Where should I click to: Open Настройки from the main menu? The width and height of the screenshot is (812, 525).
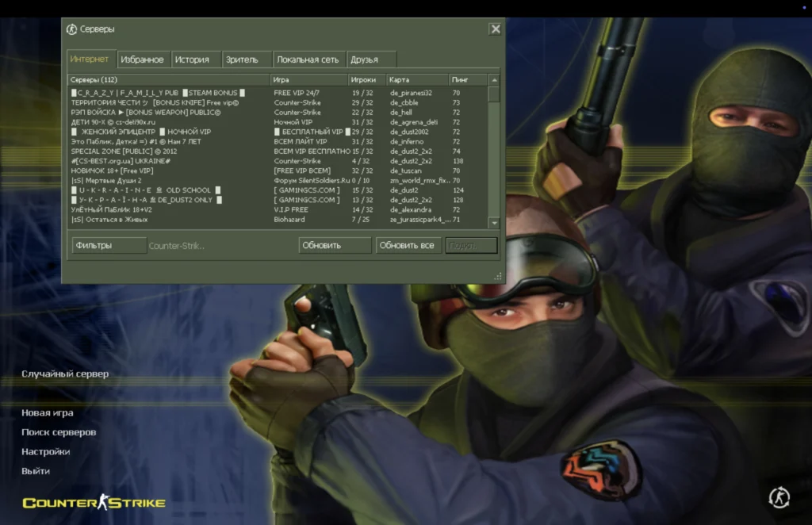point(45,452)
